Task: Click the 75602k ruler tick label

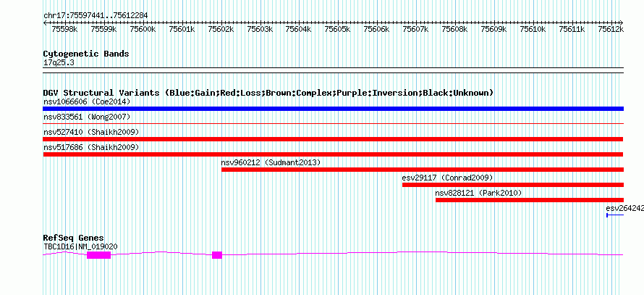Action: click(x=221, y=29)
